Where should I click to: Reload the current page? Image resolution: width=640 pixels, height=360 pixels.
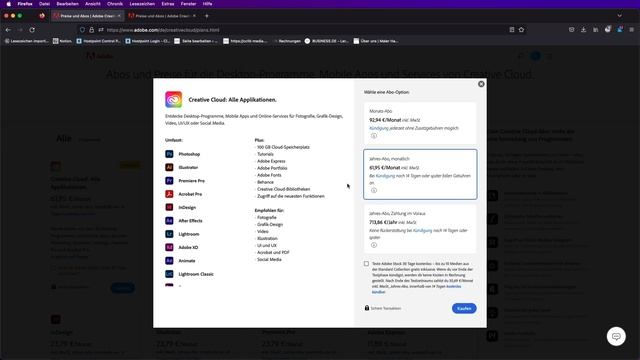[x=32, y=30]
